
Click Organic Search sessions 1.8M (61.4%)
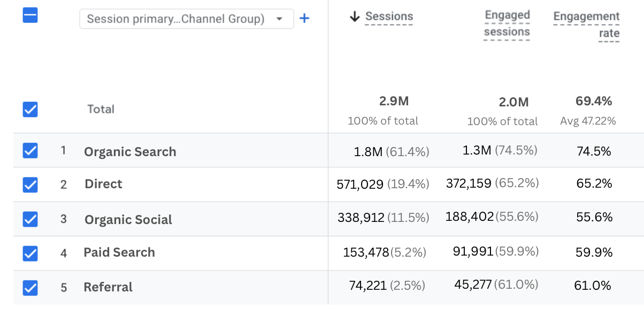(x=392, y=152)
